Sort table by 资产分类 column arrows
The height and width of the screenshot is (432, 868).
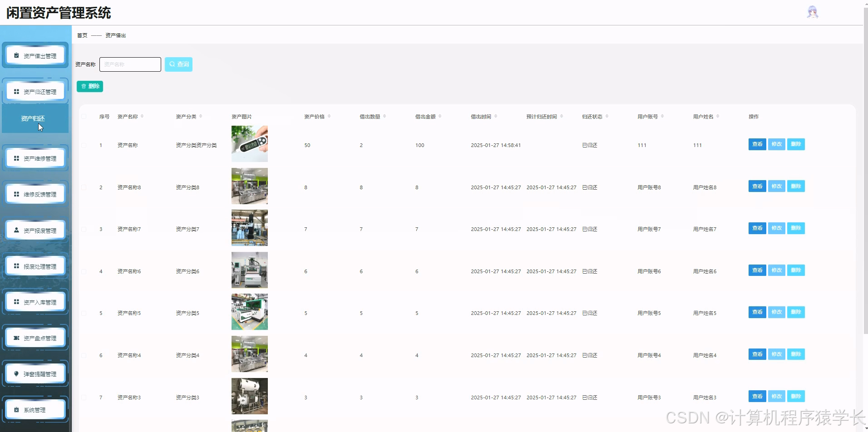pos(201,117)
